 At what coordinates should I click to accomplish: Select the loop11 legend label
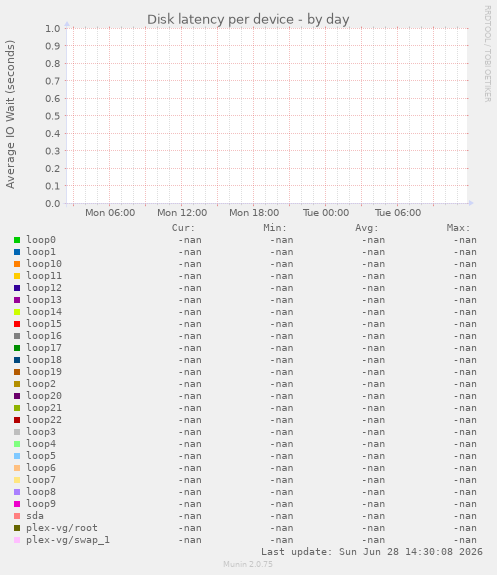tap(44, 276)
